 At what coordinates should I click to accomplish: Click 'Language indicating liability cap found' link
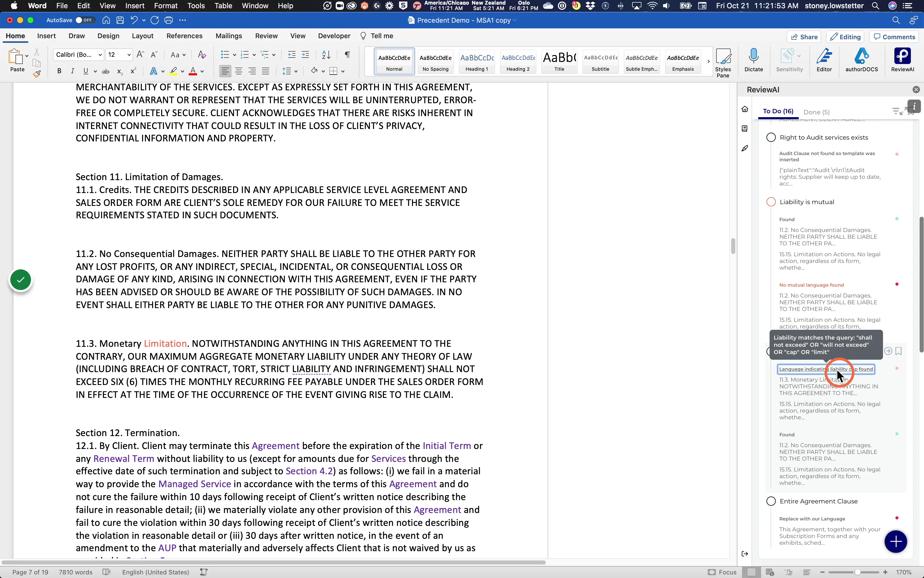click(x=826, y=369)
